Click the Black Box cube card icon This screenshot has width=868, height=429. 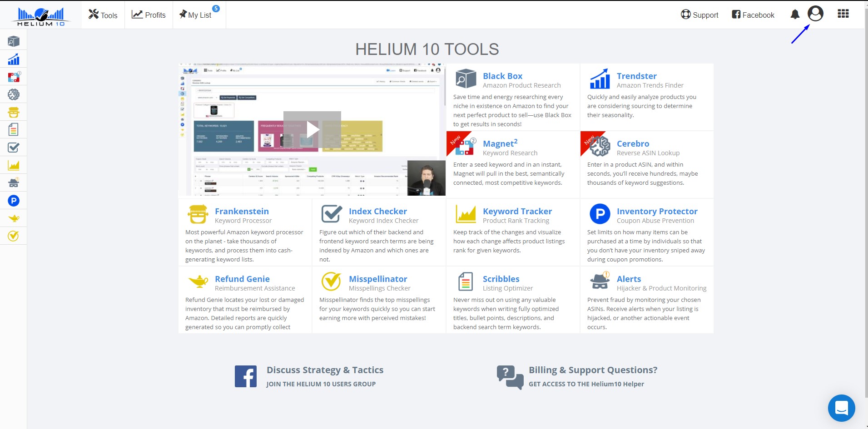466,79
